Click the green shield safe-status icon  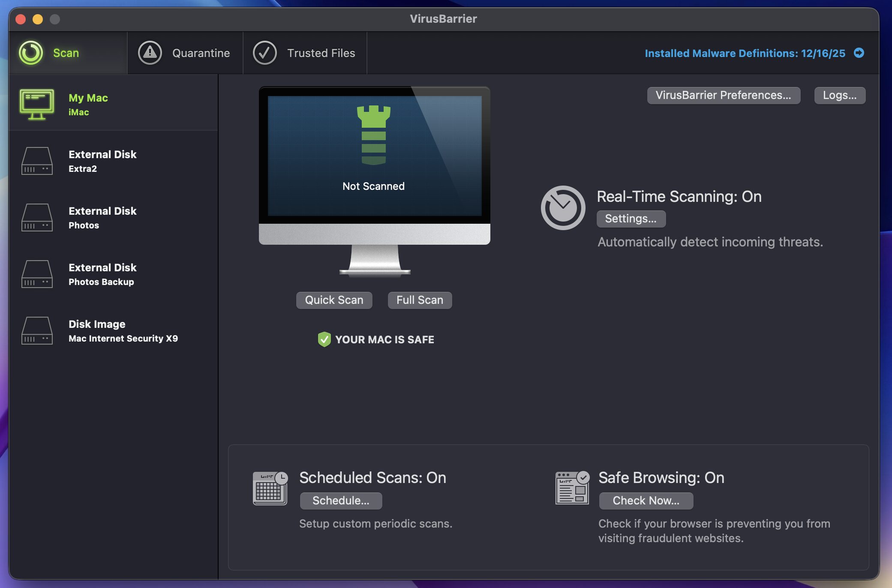pos(324,339)
